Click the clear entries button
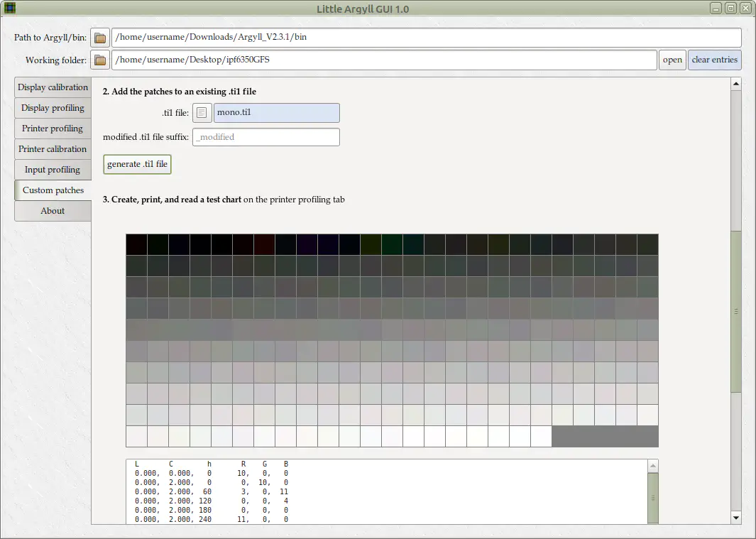 pyautogui.click(x=715, y=60)
